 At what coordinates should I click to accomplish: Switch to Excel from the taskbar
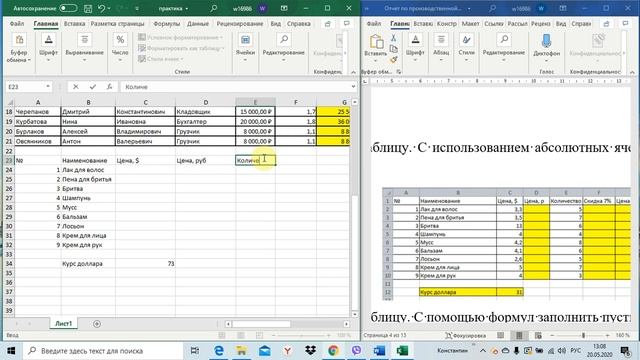click(x=402, y=351)
